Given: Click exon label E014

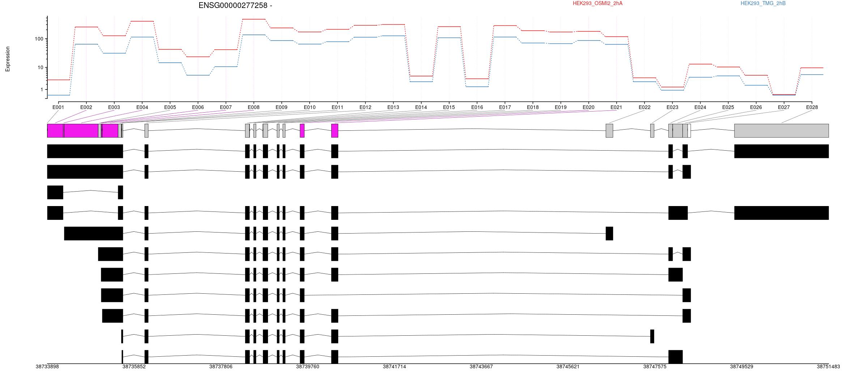Looking at the screenshot, I should click(421, 107).
